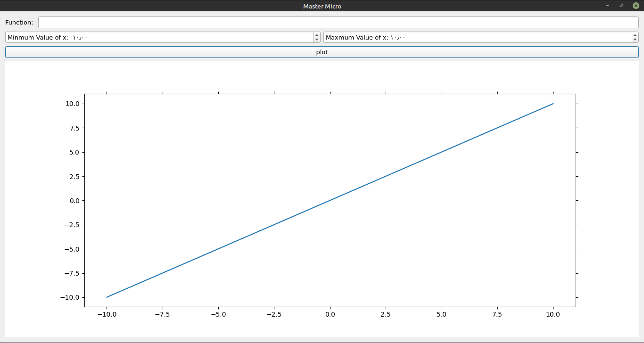Close the Master Micro application
This screenshot has width=644, height=343.
635,6
